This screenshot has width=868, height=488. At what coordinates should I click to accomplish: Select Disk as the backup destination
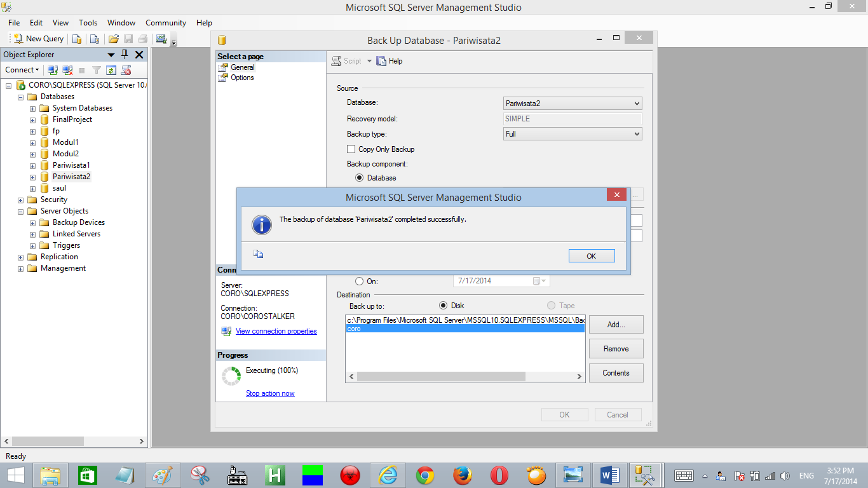(x=444, y=306)
